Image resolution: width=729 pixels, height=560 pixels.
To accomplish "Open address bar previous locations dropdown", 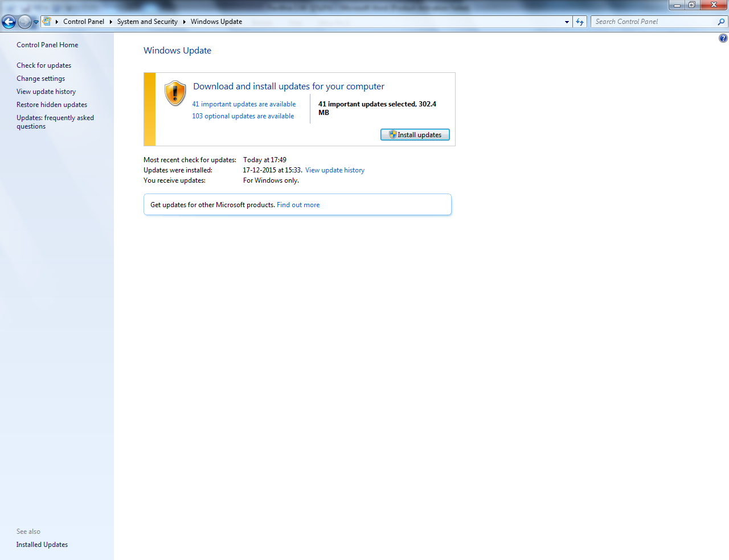I will (x=567, y=22).
